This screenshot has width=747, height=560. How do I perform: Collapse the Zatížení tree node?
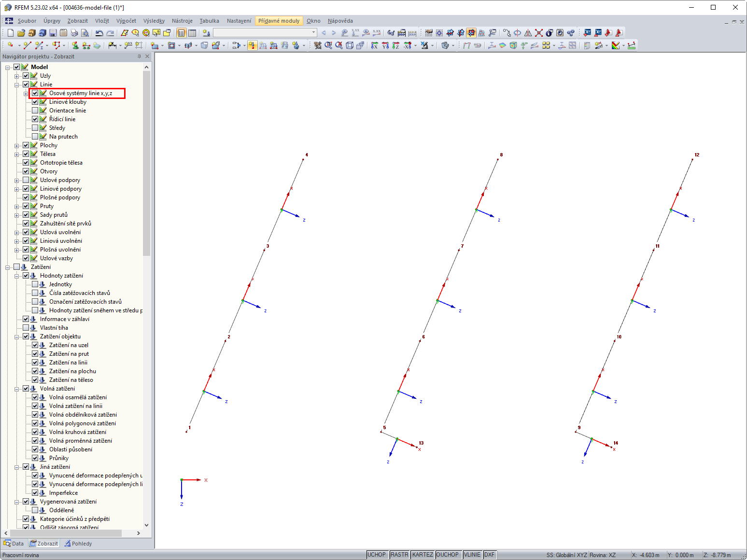[7, 267]
